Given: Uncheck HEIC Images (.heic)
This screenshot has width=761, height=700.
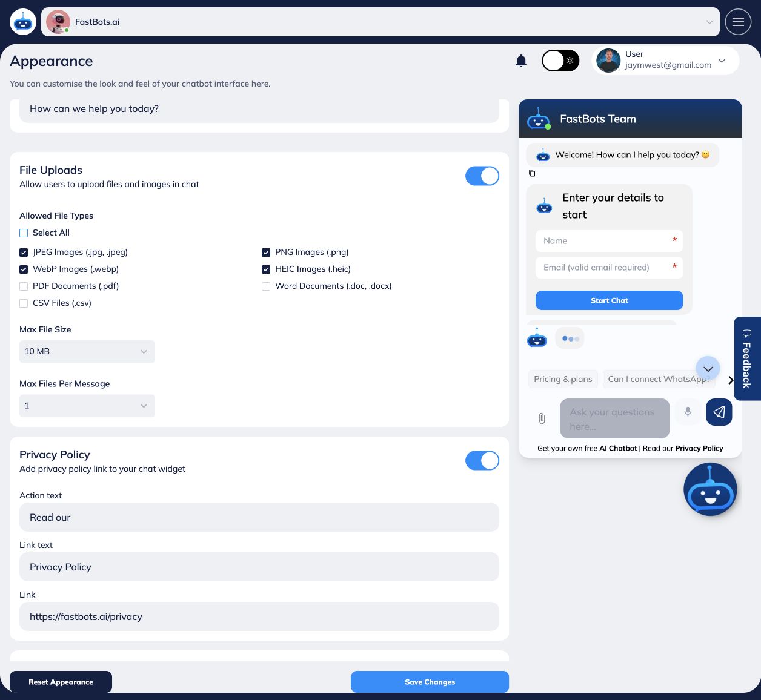Looking at the screenshot, I should (x=266, y=269).
